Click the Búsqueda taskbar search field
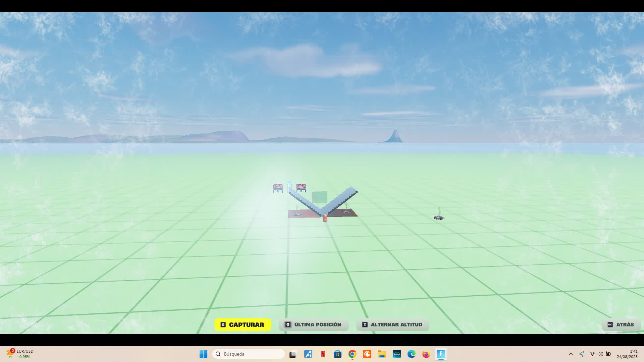This screenshot has height=362, width=644. click(248, 354)
